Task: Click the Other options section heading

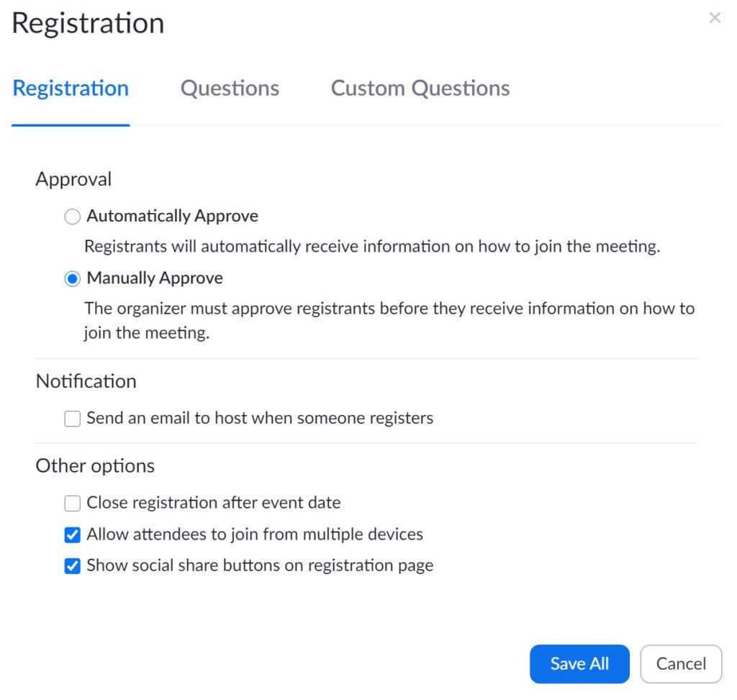Action: (95, 466)
